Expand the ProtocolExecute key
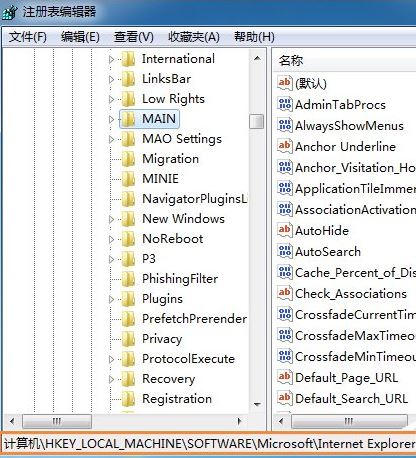This screenshot has width=416, height=458. tap(111, 359)
